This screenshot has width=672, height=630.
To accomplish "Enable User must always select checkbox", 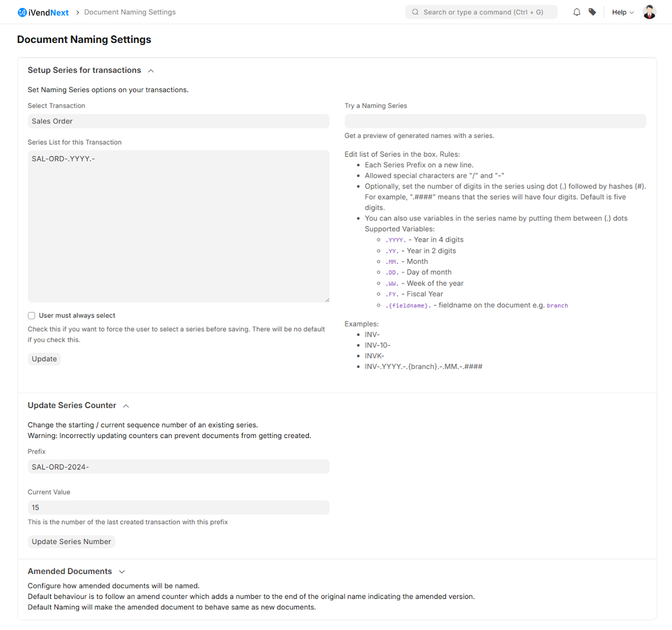I will (x=31, y=315).
